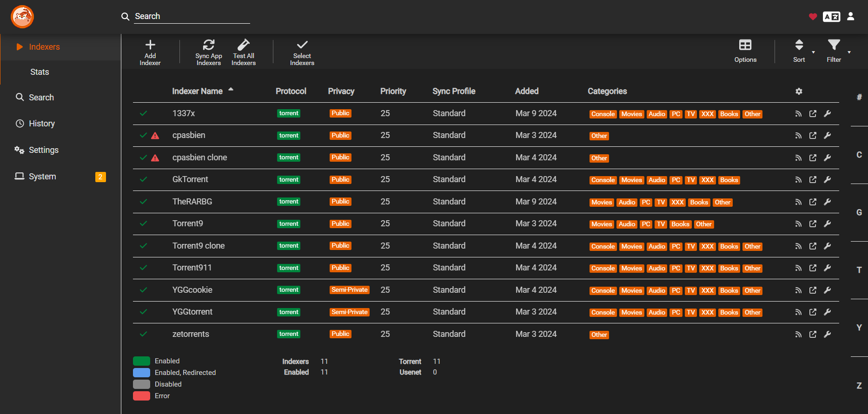
Task: Open the YGGtorrent indexer name
Action: [192, 312]
